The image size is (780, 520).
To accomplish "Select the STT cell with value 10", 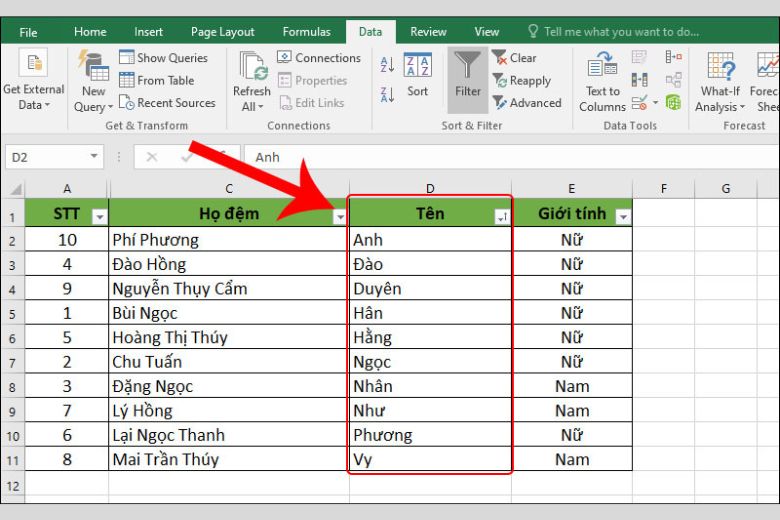I will point(67,240).
